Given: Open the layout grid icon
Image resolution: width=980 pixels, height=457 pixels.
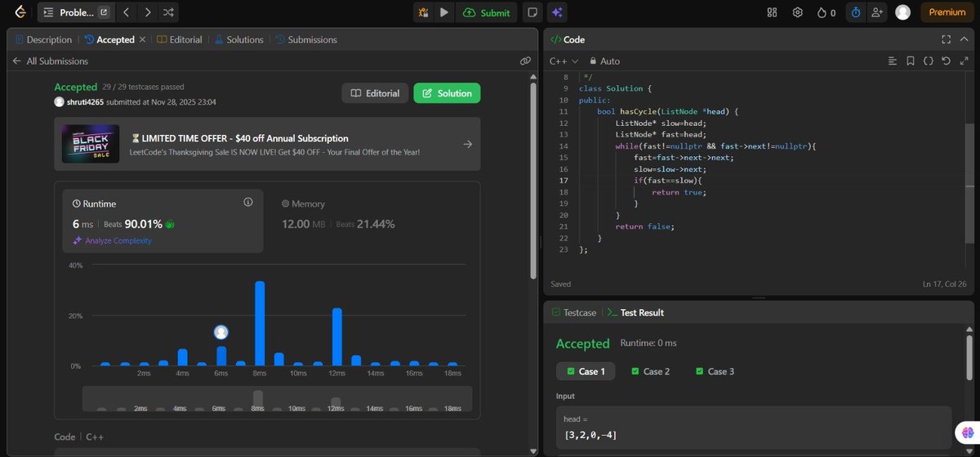Looking at the screenshot, I should pos(773,12).
